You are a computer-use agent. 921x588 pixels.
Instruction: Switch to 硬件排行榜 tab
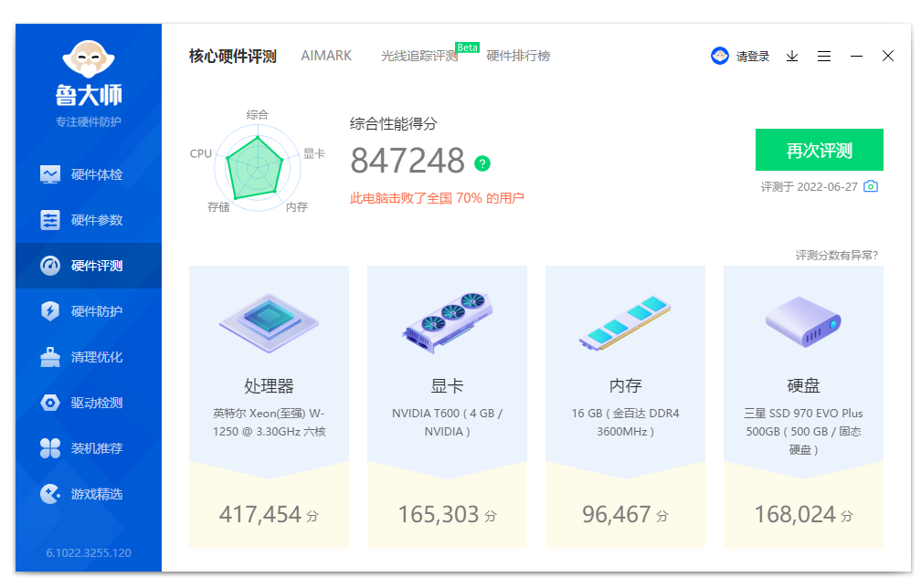coord(518,56)
